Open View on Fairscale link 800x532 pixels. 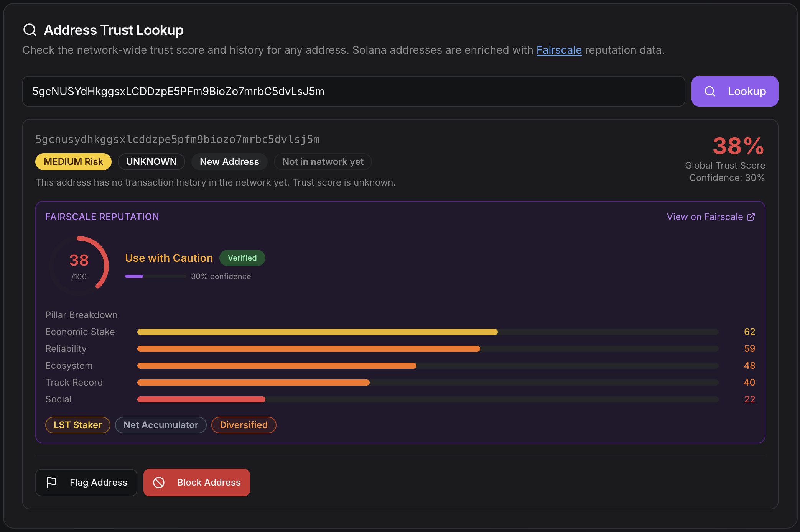(x=711, y=217)
